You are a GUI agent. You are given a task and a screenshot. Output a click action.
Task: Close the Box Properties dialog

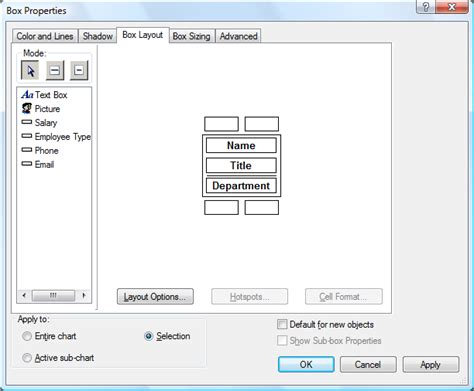[452, 7]
